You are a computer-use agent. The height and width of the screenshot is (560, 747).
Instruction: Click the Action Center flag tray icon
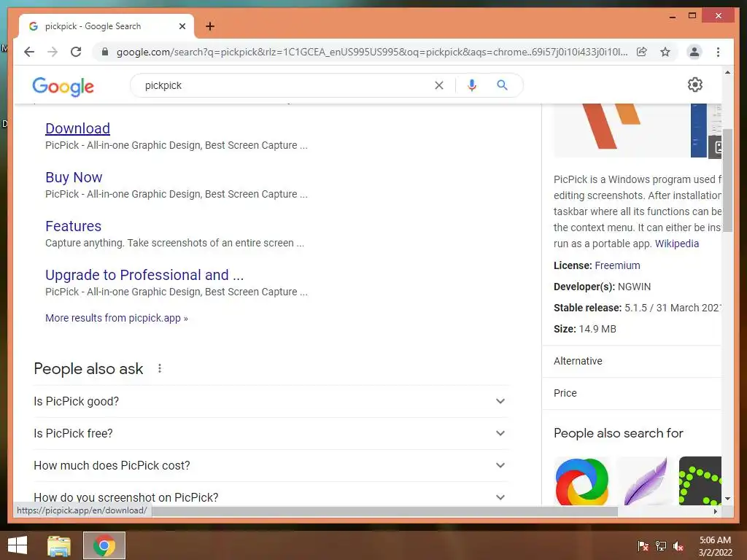click(643, 546)
